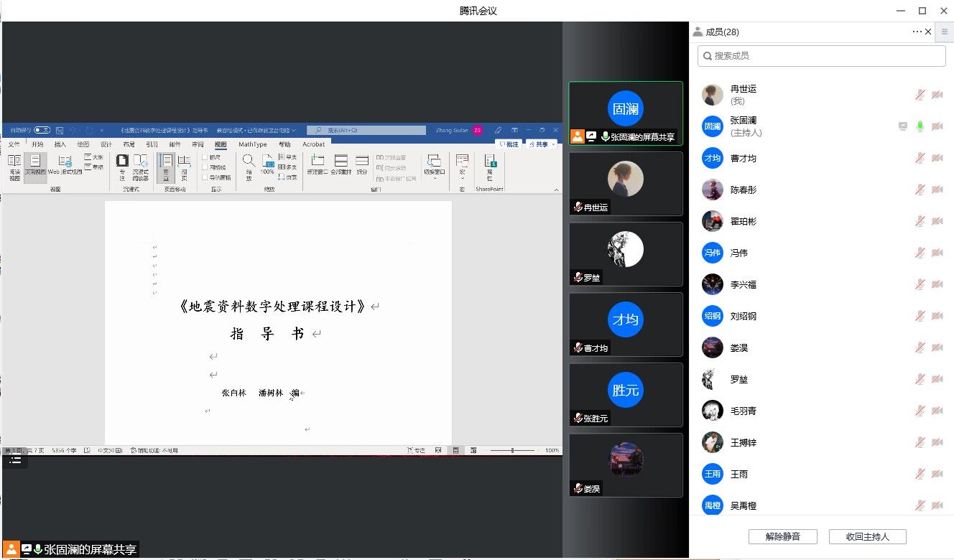Open the MathType ribbon tab
This screenshot has height=560, width=954.
(252, 144)
